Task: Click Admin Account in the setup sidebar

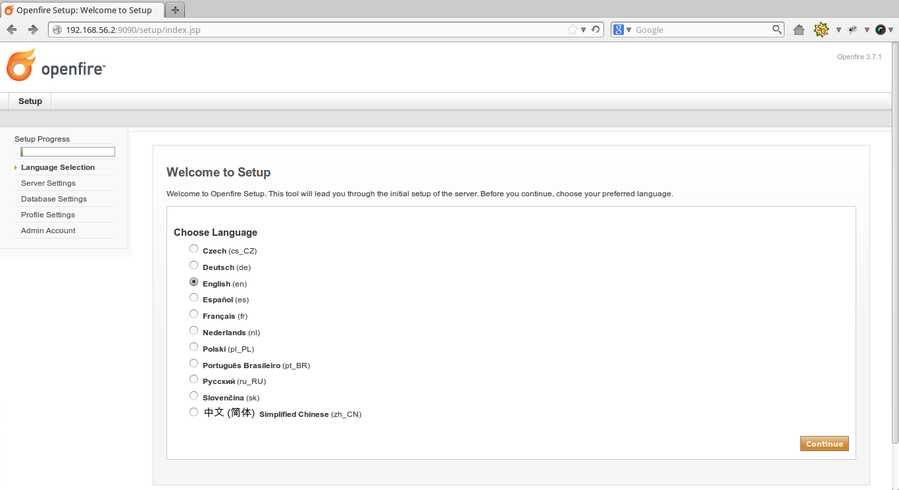Action: pyautogui.click(x=48, y=230)
